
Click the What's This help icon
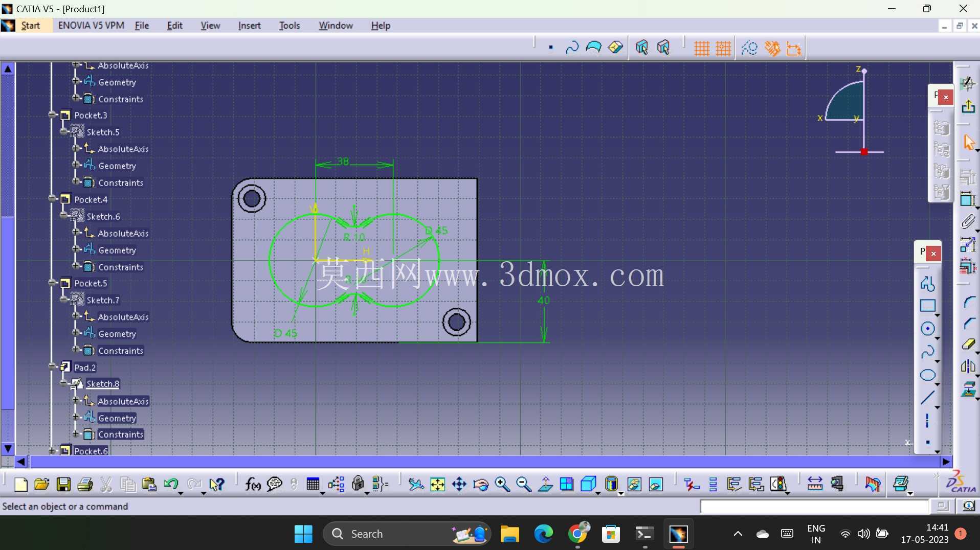point(217,484)
